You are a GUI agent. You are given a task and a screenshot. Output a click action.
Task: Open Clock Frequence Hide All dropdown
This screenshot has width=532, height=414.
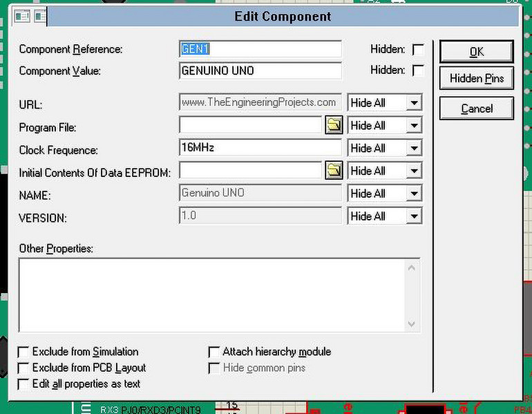[x=413, y=149]
